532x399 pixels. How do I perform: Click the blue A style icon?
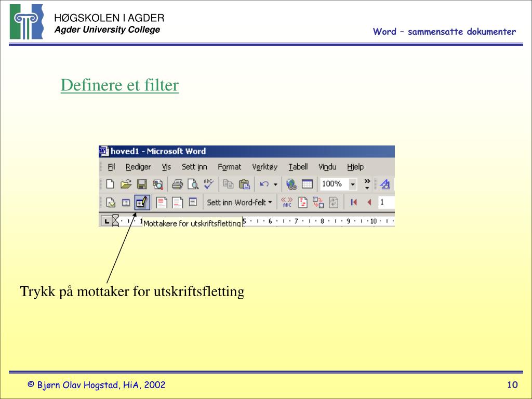pos(385,184)
